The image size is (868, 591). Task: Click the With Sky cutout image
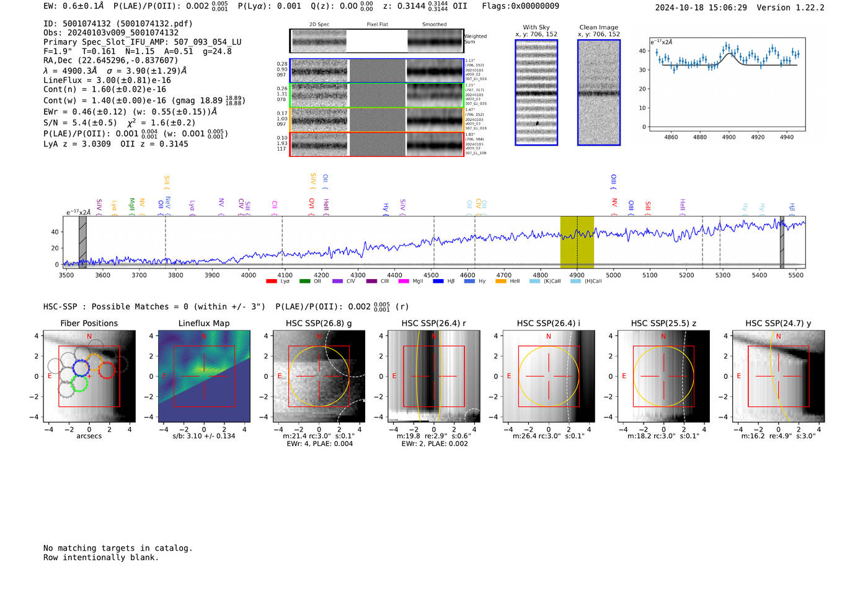pos(536,92)
